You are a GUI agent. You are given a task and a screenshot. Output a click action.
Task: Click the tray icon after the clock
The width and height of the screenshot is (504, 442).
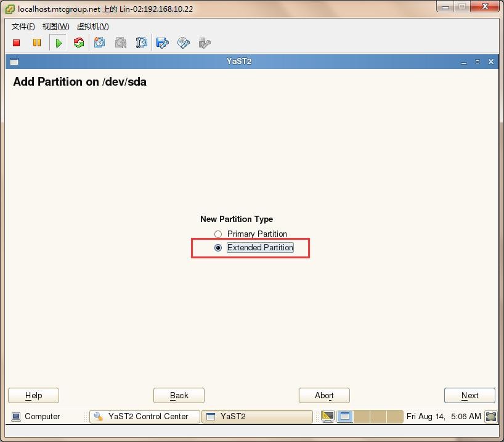491,417
